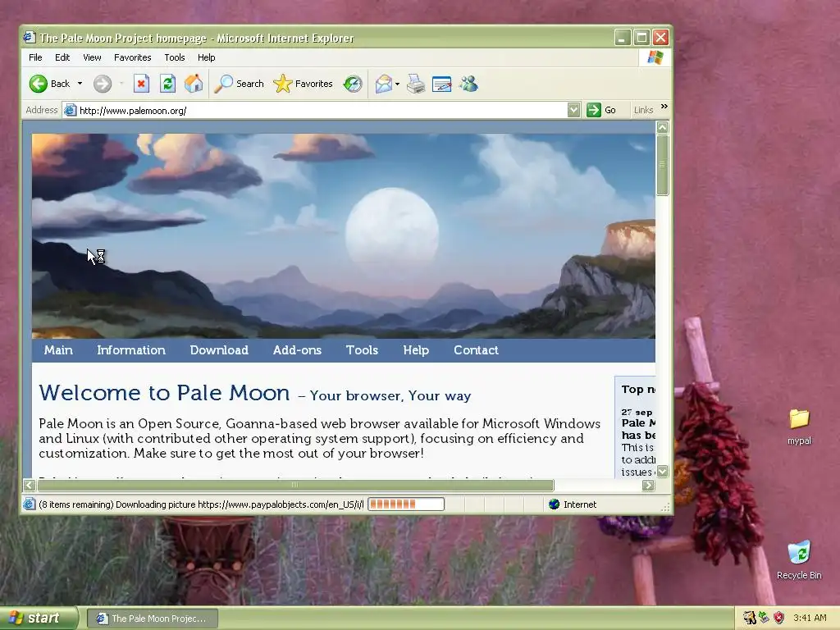Click the first system tray icon
This screenshot has height=630, width=840.
click(749, 618)
